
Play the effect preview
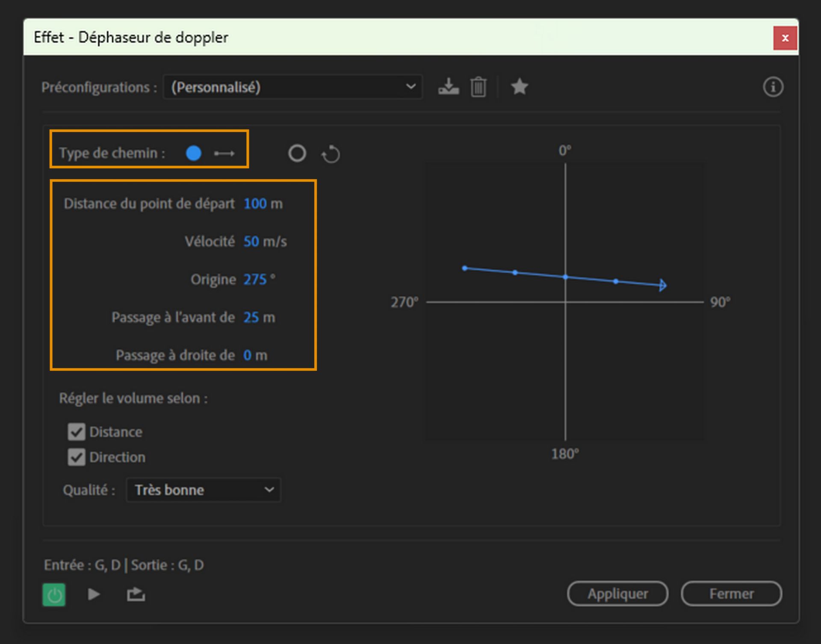[x=94, y=594]
